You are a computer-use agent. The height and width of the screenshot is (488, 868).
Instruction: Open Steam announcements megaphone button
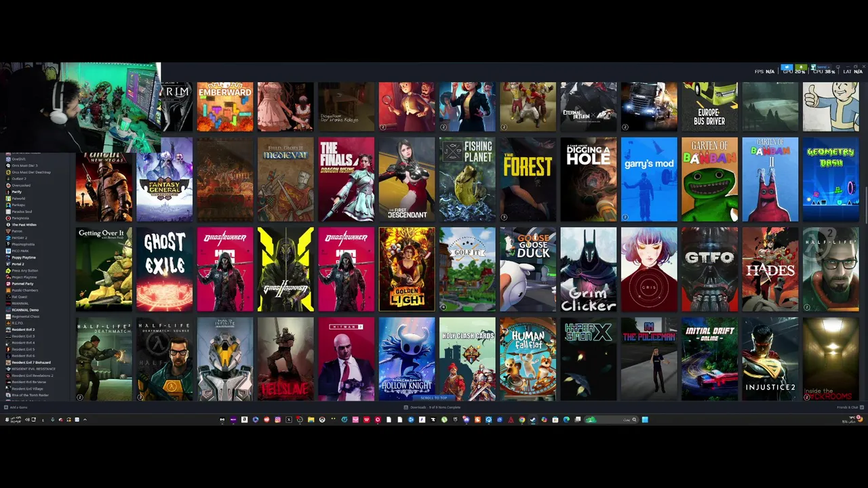787,67
